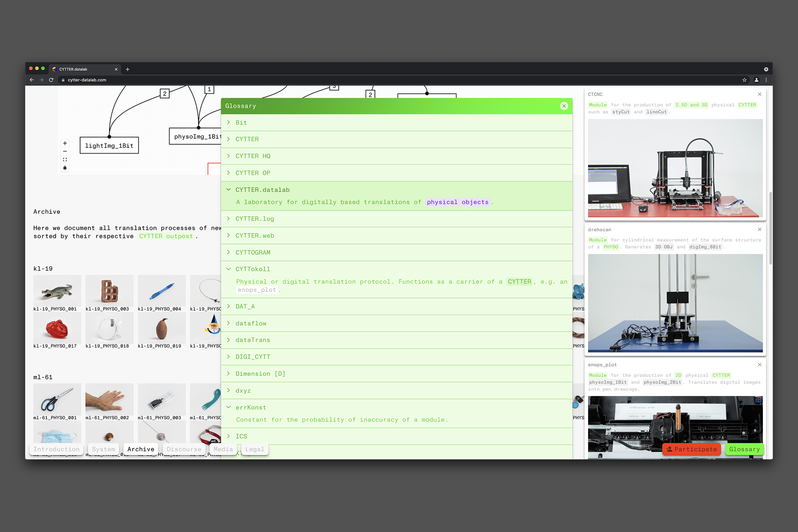This screenshot has height=532, width=798.
Task: Close the drehscan module panel
Action: point(759,229)
